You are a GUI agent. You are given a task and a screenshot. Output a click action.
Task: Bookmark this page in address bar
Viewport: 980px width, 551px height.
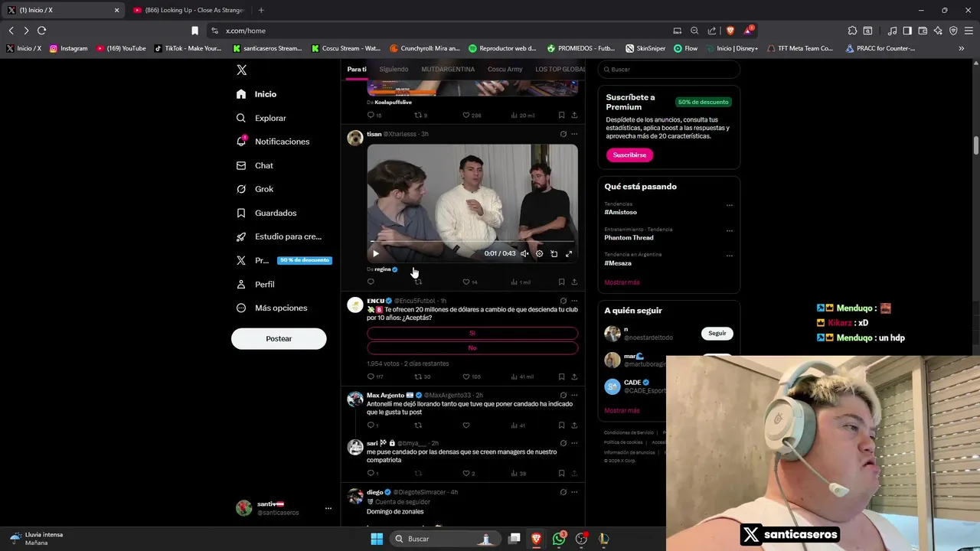click(x=194, y=31)
